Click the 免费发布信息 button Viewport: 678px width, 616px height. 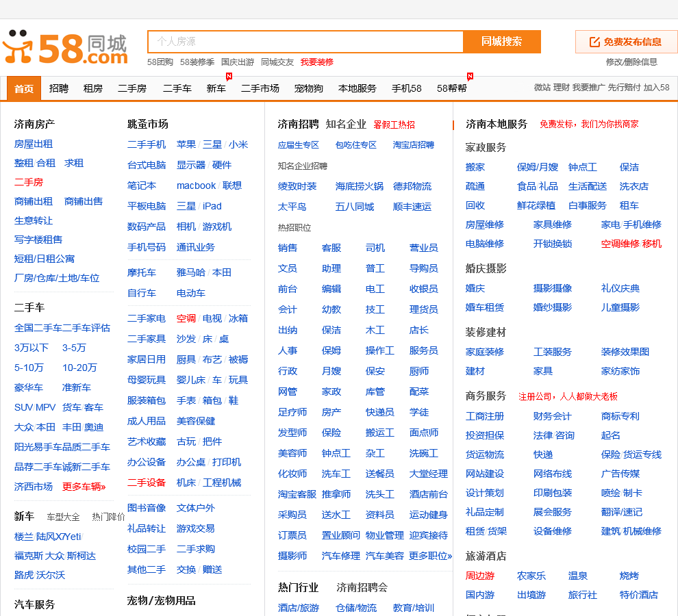tap(627, 42)
